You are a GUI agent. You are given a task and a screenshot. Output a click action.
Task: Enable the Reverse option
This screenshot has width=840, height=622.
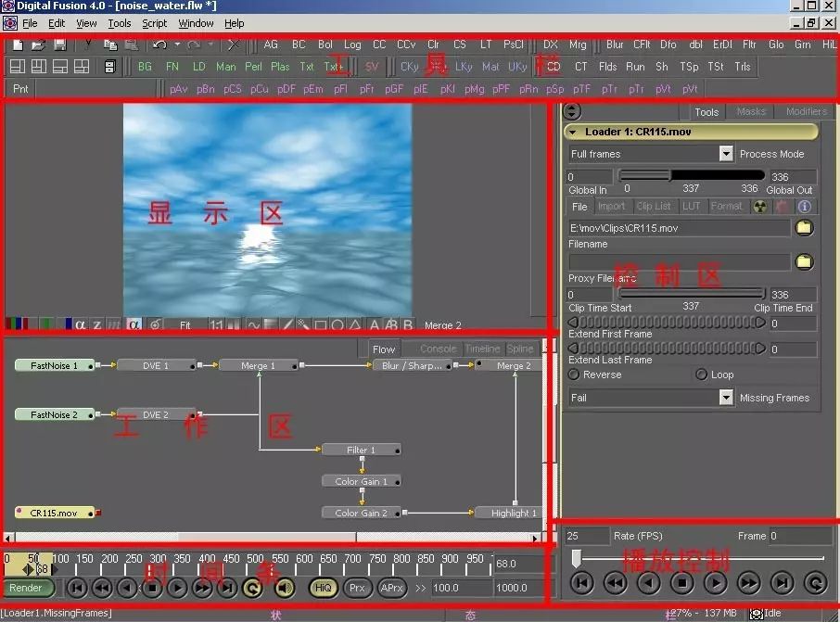click(574, 374)
